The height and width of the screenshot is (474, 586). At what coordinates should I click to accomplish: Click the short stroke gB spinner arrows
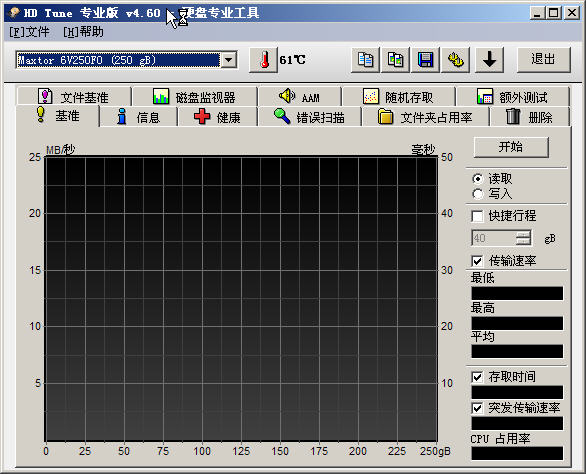(x=524, y=238)
